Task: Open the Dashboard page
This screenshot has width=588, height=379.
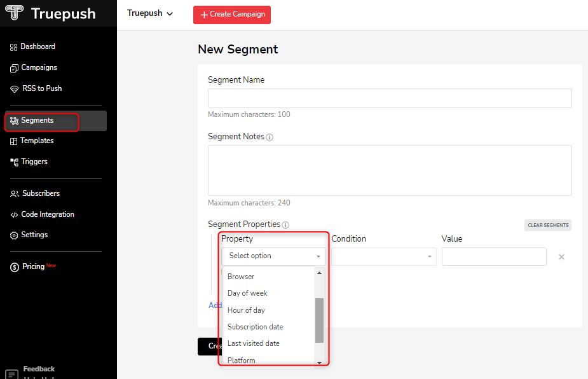Action: [38, 46]
